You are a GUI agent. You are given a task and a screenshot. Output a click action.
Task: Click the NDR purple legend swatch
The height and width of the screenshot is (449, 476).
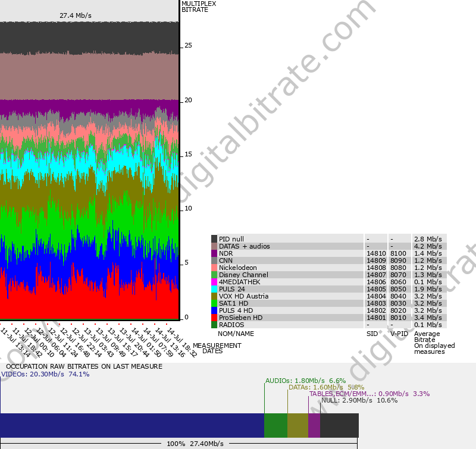(214, 253)
